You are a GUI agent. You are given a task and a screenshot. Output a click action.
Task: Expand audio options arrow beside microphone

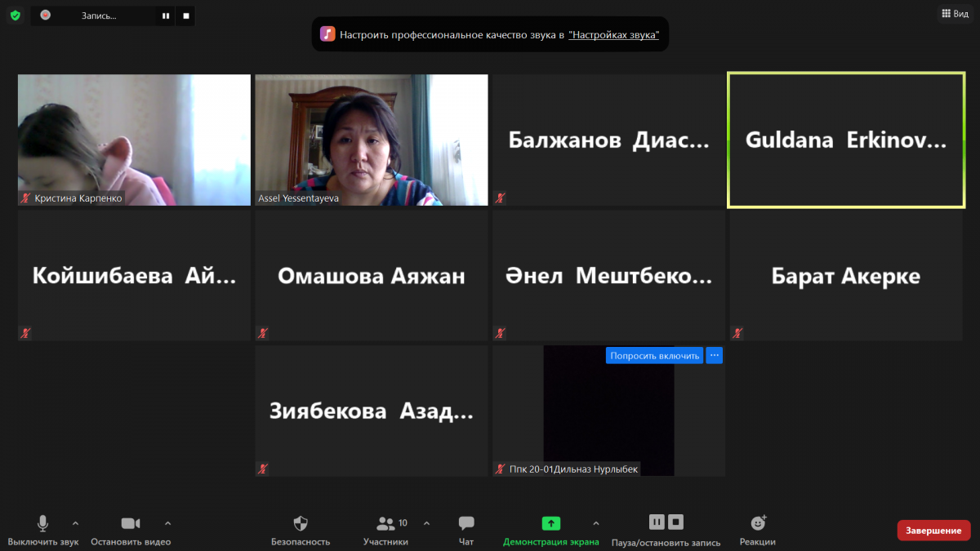click(75, 523)
